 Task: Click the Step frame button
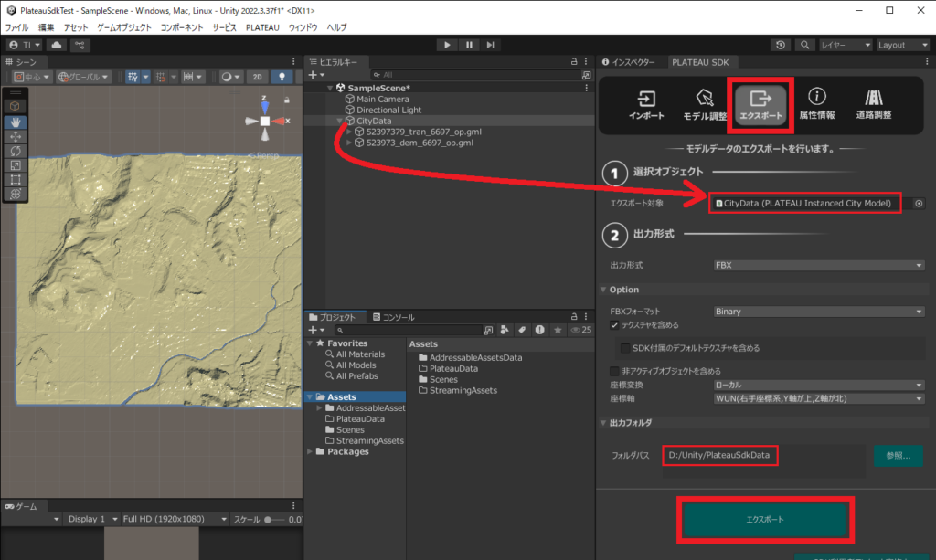[x=490, y=45]
